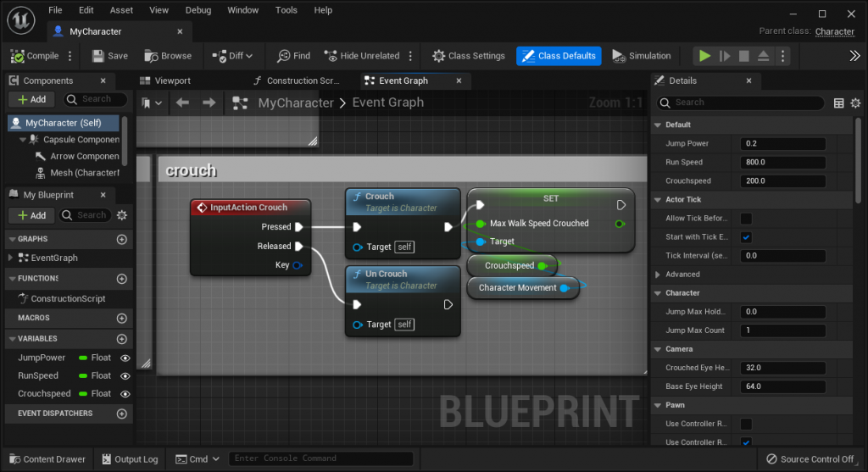Save the blueprint with Save button
The width and height of the screenshot is (868, 472).
click(109, 56)
